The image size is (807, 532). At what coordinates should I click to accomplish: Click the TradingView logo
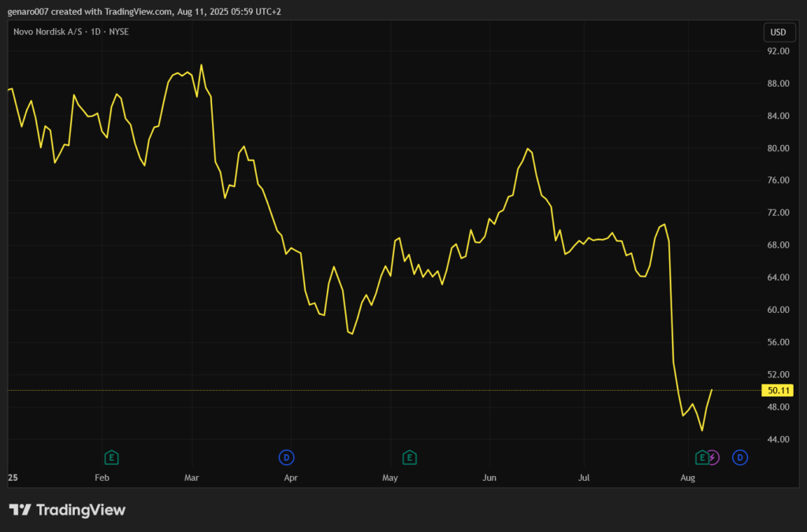coord(67,510)
